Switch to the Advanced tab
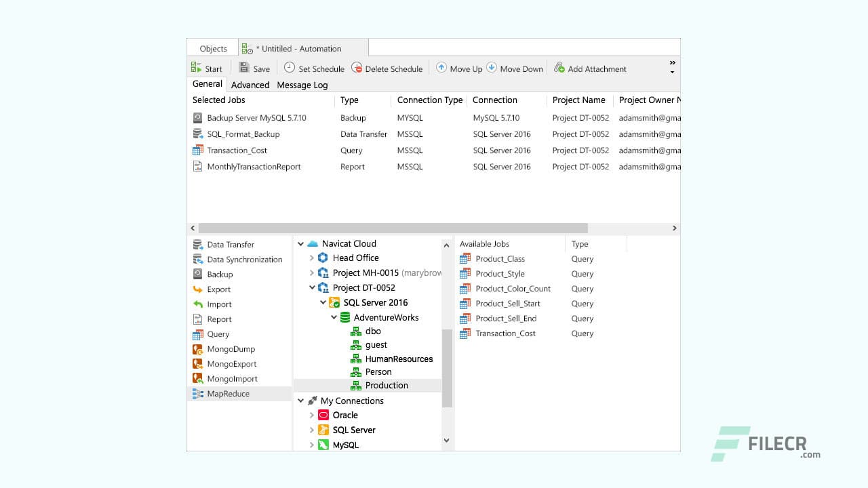 (x=250, y=85)
